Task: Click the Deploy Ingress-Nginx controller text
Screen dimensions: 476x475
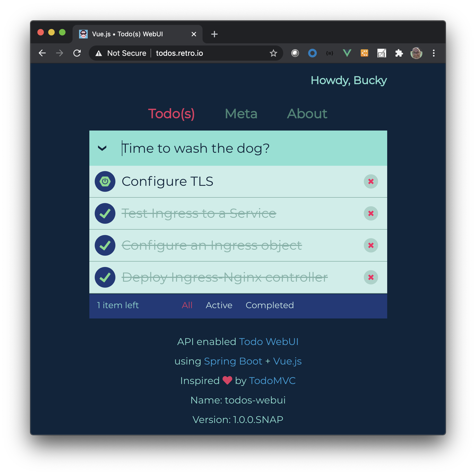Action: point(225,277)
